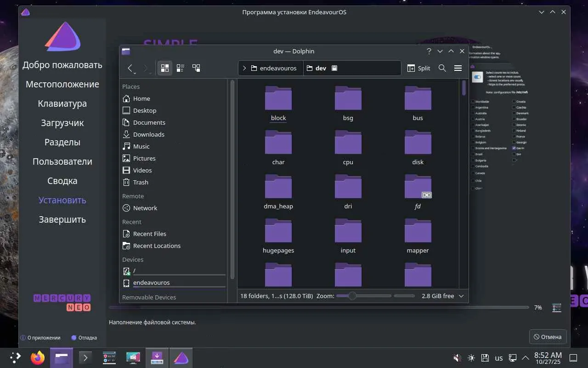Show hidden system tray icons arrow
This screenshot has width=588, height=368.
click(x=526, y=357)
